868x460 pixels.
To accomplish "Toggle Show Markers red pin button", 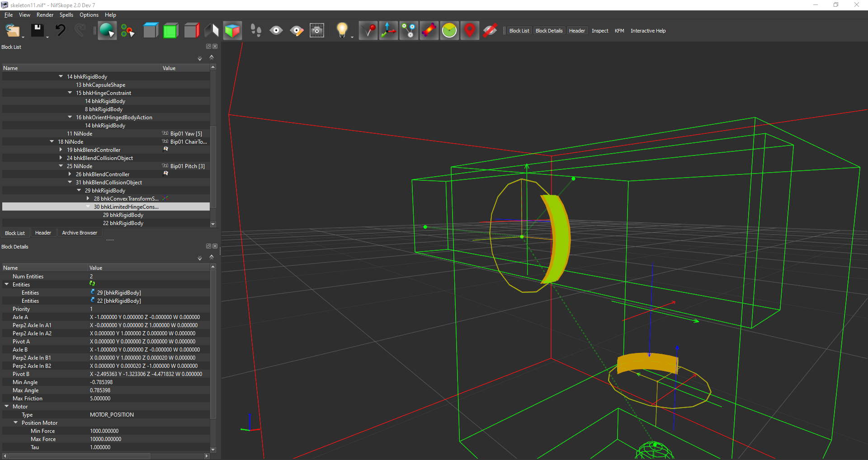I will [x=470, y=31].
